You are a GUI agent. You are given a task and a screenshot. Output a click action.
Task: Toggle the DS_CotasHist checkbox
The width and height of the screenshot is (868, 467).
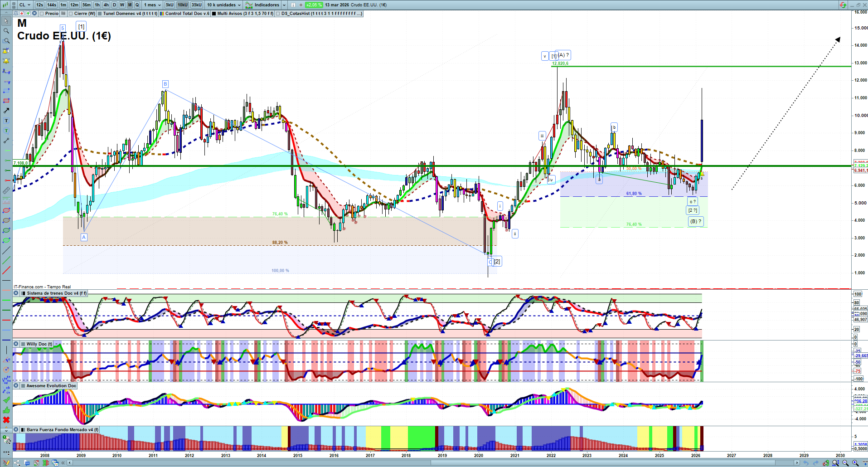[278, 14]
